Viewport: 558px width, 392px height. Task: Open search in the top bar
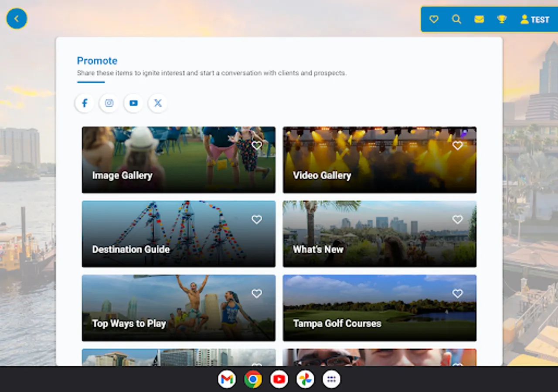tap(456, 19)
